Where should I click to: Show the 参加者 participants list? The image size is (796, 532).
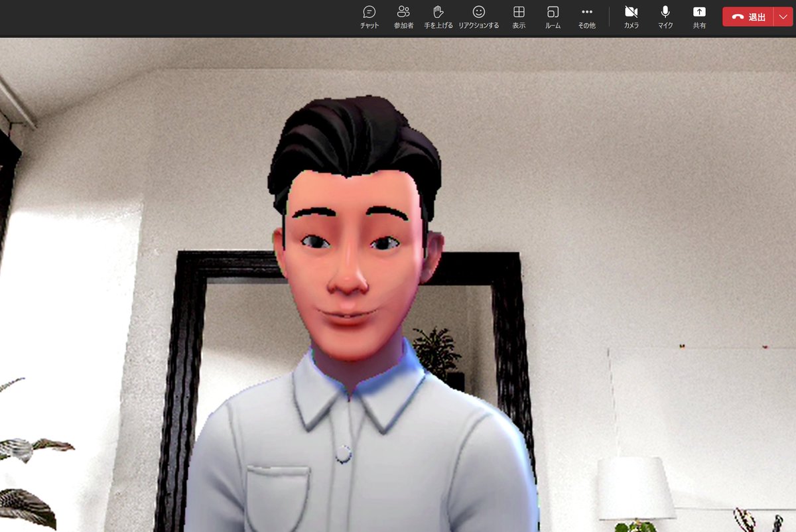pos(403,17)
